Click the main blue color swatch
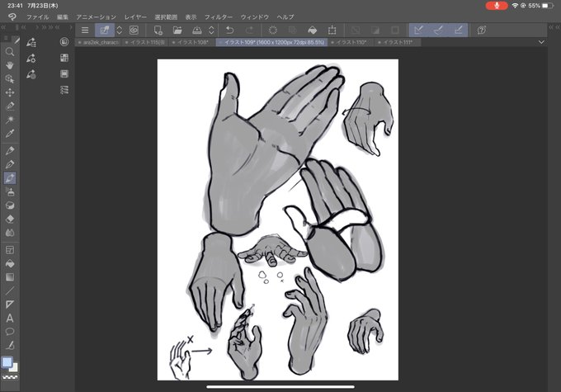Viewport: 561px width, 392px height. pyautogui.click(x=7, y=362)
